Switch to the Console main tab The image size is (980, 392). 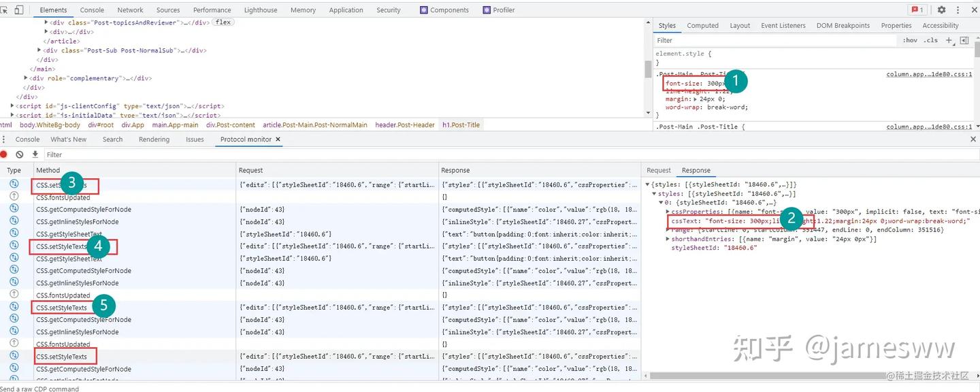click(92, 10)
